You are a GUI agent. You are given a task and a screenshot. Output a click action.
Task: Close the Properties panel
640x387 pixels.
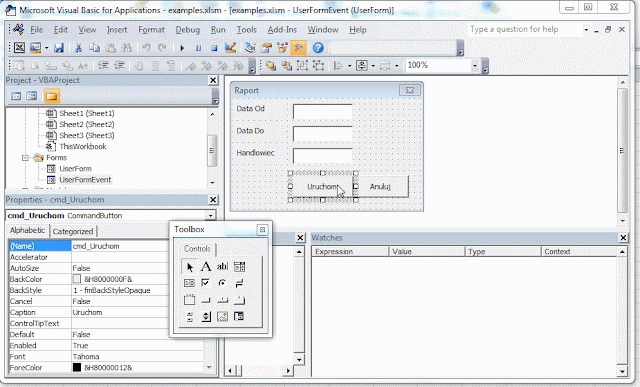(x=213, y=200)
